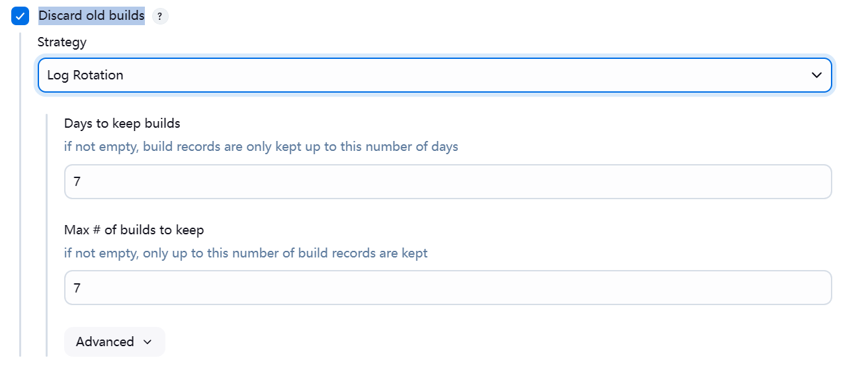Click the days-limit hint text about build records
Image resolution: width=868 pixels, height=366 pixels.
tap(261, 147)
